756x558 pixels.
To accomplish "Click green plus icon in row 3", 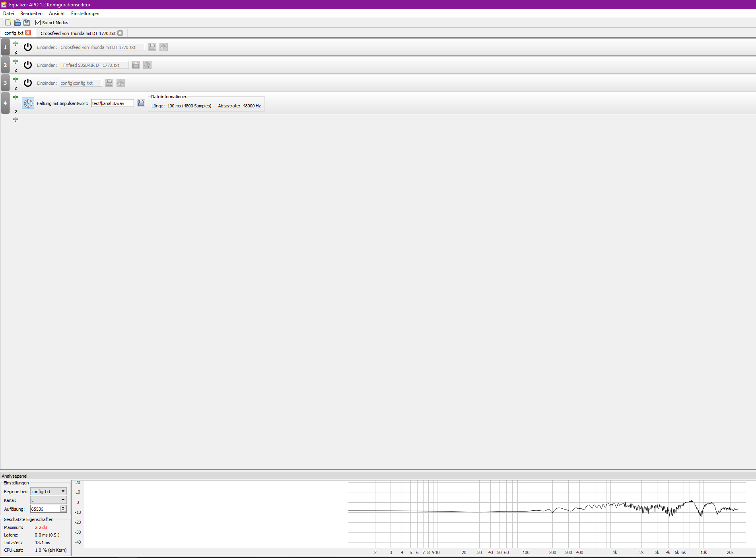I will [16, 79].
